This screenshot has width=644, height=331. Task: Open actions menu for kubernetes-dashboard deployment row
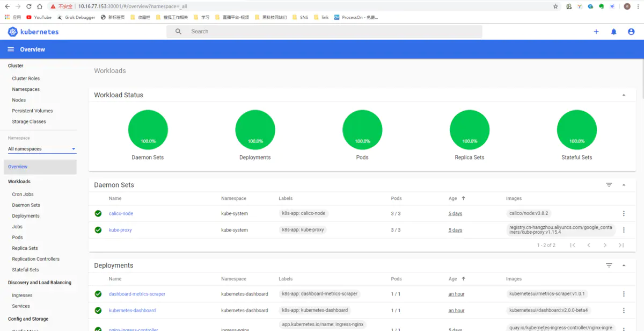(624, 311)
